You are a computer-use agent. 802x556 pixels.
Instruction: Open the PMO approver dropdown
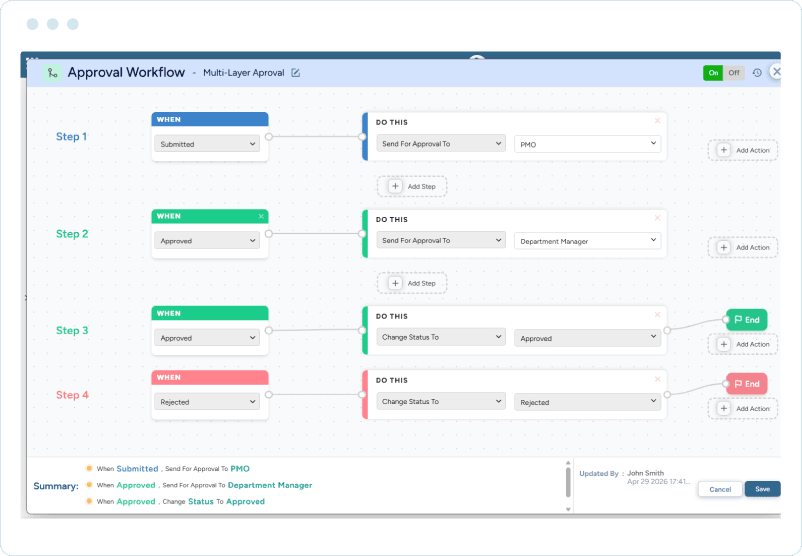coord(587,144)
